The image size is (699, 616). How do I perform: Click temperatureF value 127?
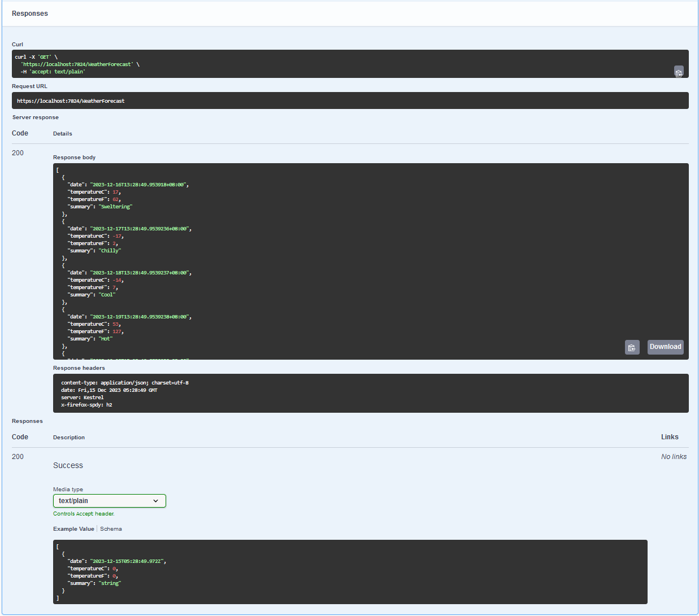117,331
